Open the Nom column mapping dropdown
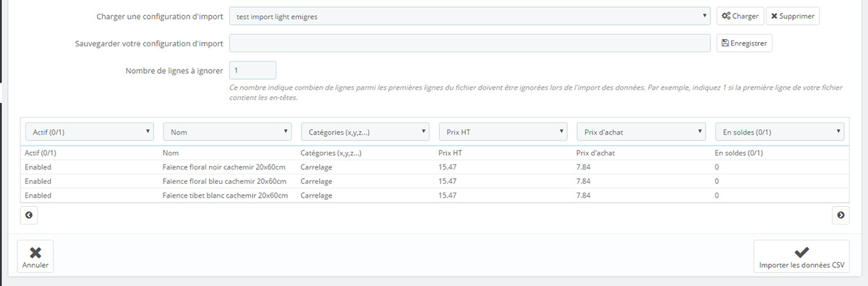This screenshot has width=868, height=286. [227, 132]
